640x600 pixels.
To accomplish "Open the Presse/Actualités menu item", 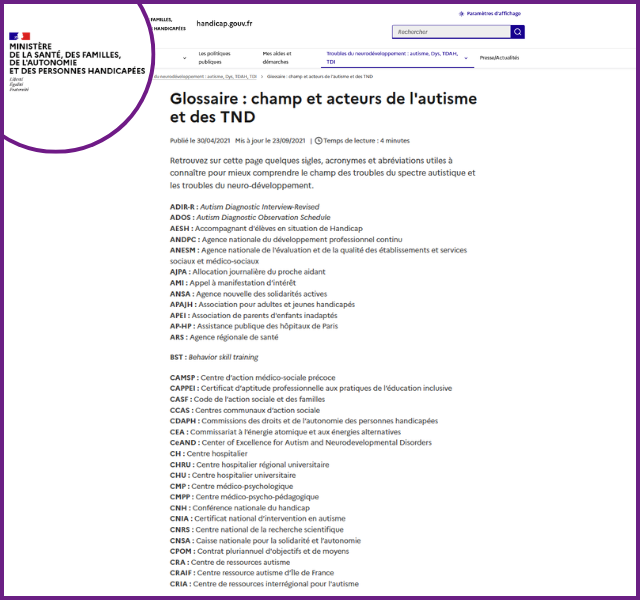I will [499, 58].
